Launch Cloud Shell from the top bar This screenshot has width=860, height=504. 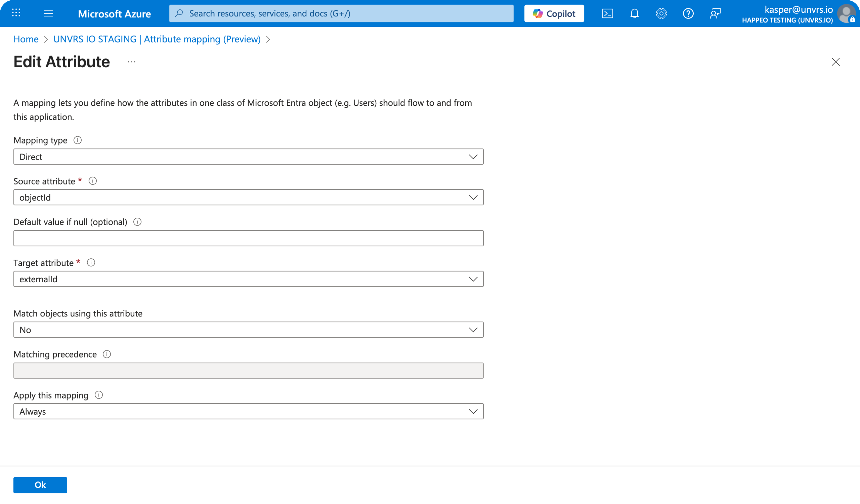coord(607,13)
